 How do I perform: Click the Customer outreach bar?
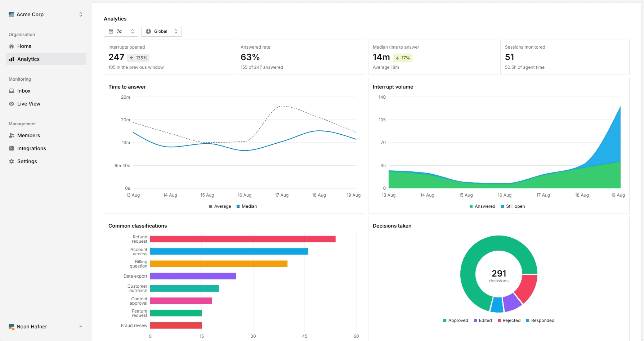(x=184, y=288)
